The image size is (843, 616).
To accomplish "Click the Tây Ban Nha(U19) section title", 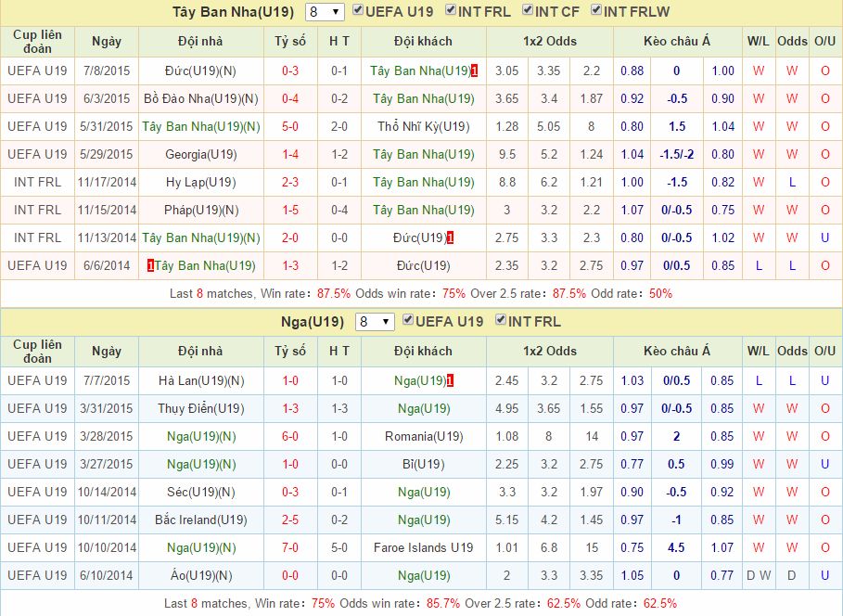I will [234, 12].
